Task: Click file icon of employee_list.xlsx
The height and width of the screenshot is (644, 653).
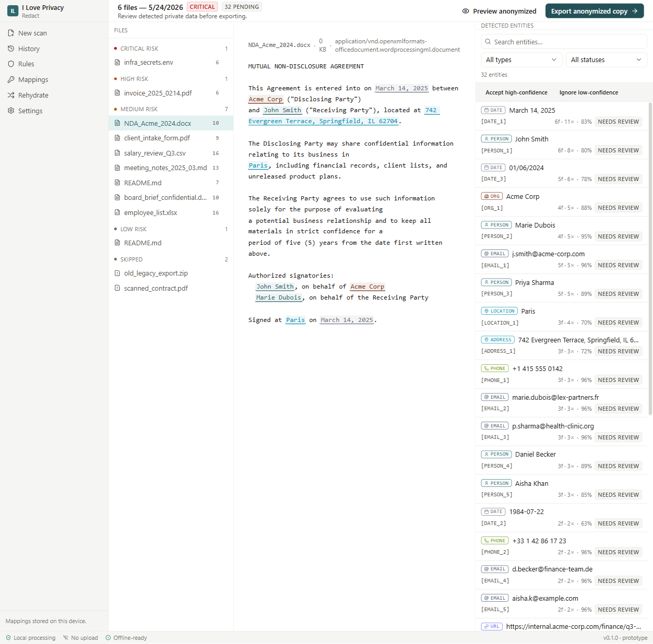Action: click(117, 212)
